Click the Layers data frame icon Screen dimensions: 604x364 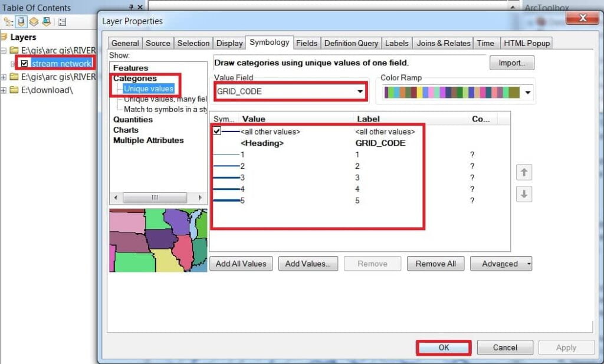(4, 37)
